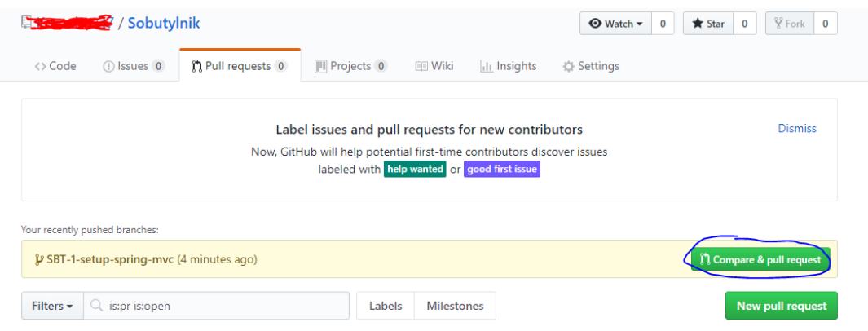The width and height of the screenshot is (868, 331).
Task: Open the Watch dropdown button
Action: click(615, 24)
